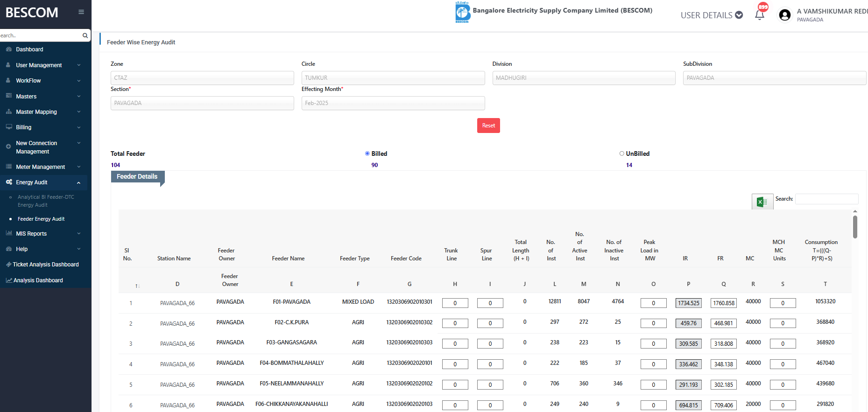Viewport: 868px width, 412px height.
Task: Open Ticket Analysis Dashboard menu item
Action: pos(46,265)
